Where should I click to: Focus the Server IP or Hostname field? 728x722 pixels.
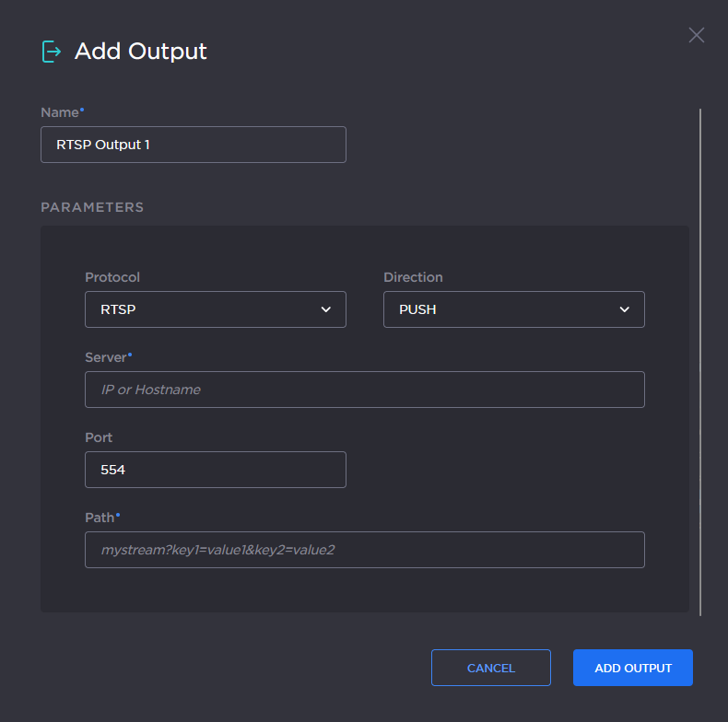(364, 390)
